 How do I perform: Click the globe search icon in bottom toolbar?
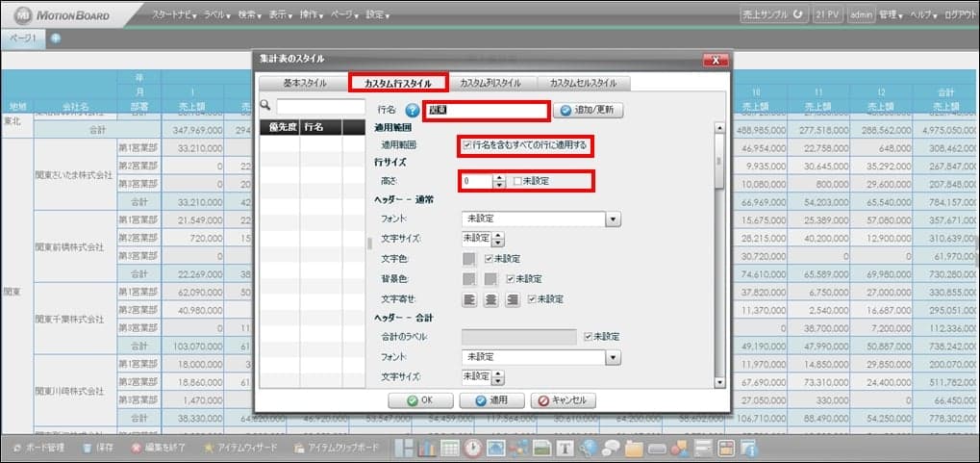[x=589, y=448]
